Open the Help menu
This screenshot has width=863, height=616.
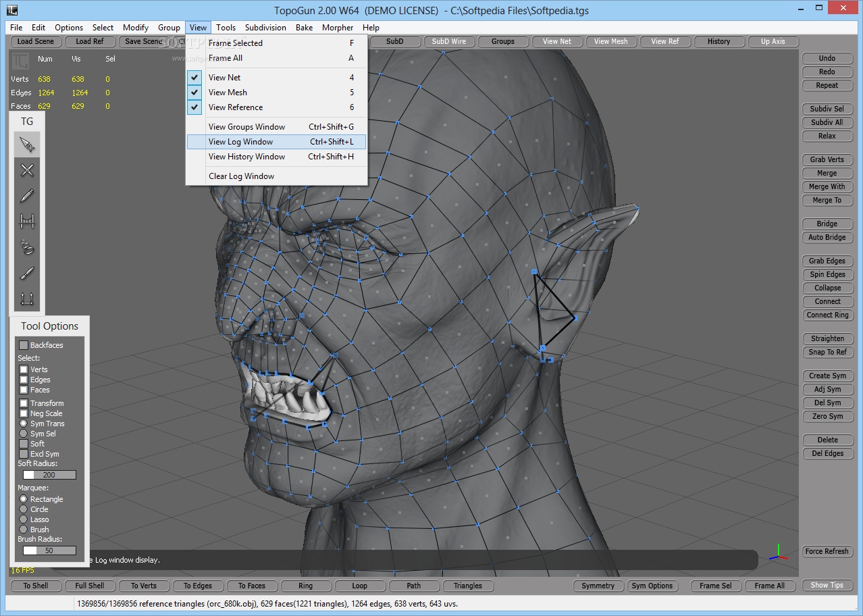(371, 28)
